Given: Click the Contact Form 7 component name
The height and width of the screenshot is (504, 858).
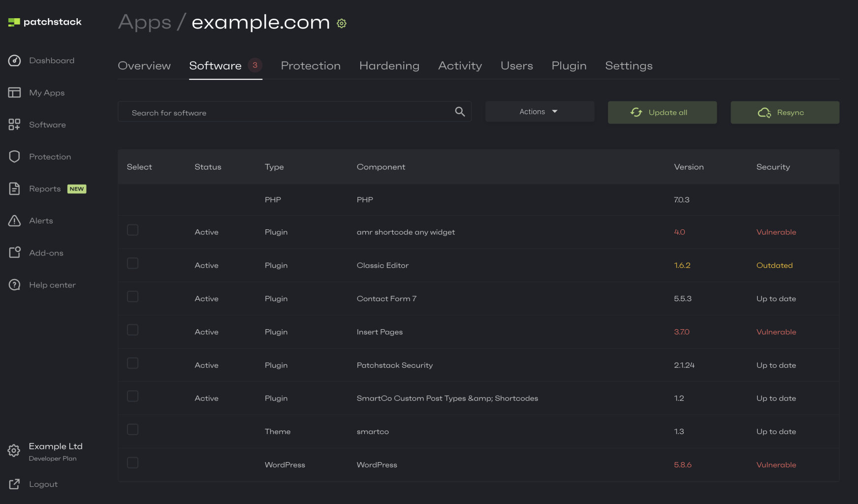Looking at the screenshot, I should click(x=386, y=299).
